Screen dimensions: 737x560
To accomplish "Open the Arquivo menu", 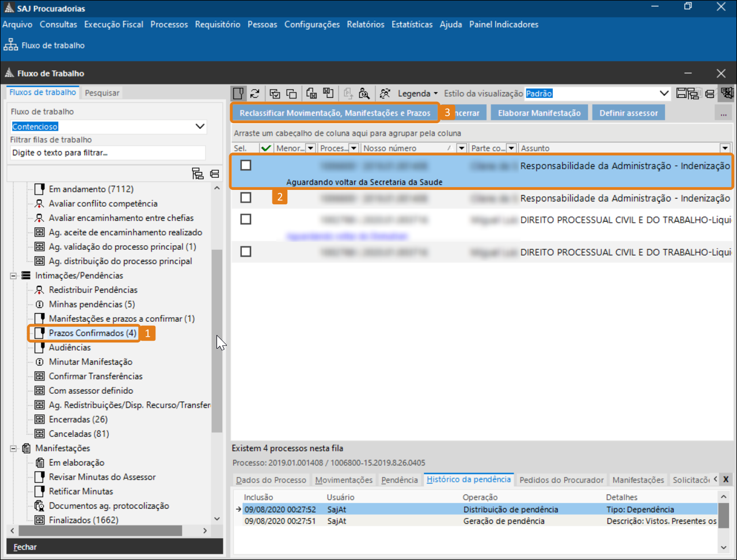I will point(17,24).
